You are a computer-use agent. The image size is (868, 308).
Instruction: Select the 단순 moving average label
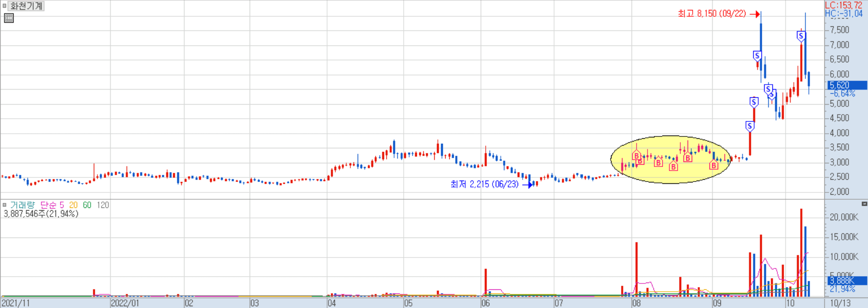pos(48,205)
